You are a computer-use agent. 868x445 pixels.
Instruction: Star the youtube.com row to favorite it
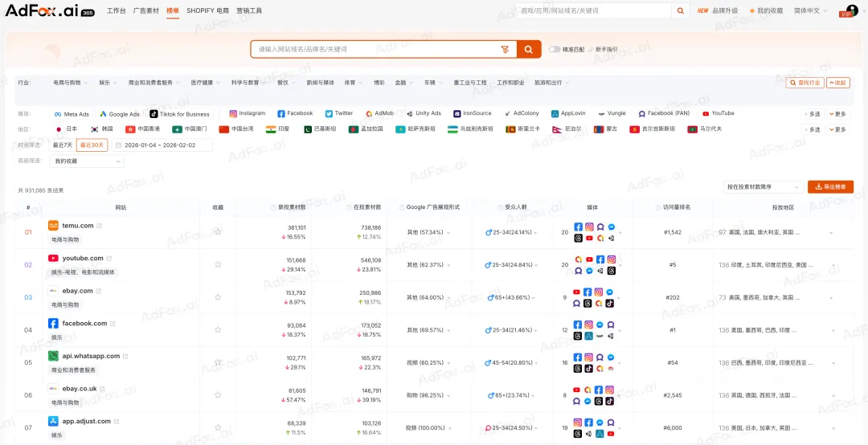pos(218,264)
